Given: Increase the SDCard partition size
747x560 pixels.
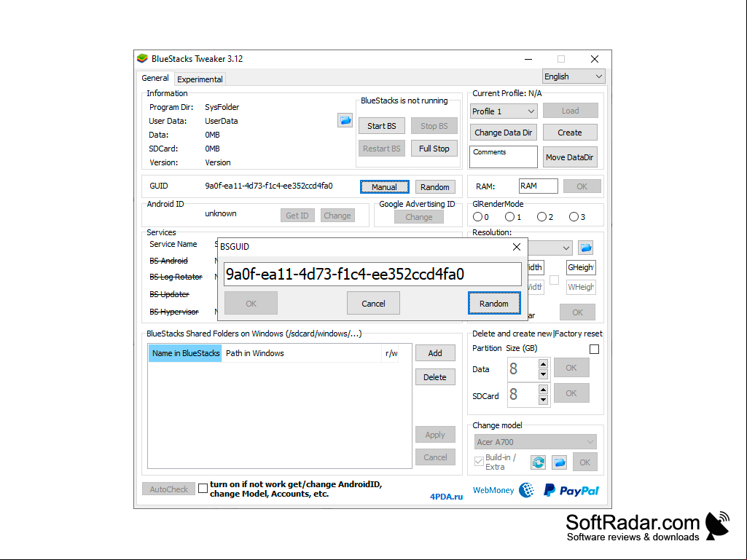Looking at the screenshot, I should tap(543, 390).
